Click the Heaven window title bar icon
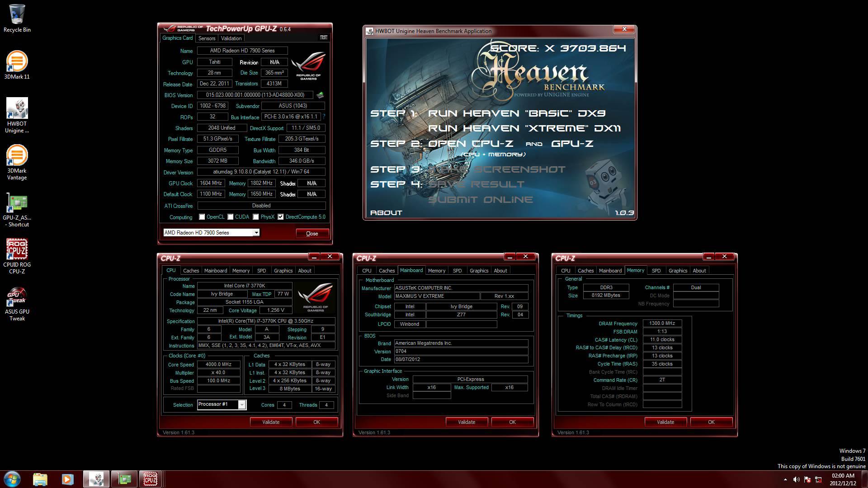868x488 pixels. [x=370, y=31]
